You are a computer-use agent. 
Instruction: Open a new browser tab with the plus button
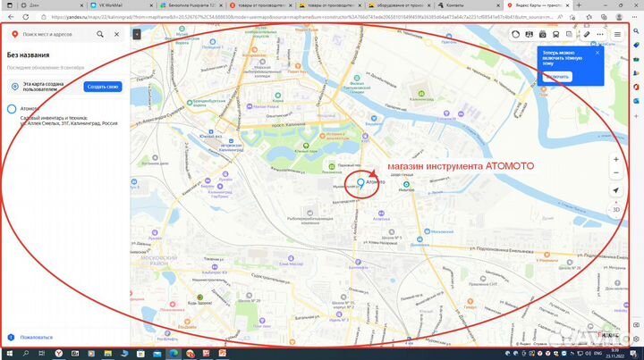click(579, 5)
